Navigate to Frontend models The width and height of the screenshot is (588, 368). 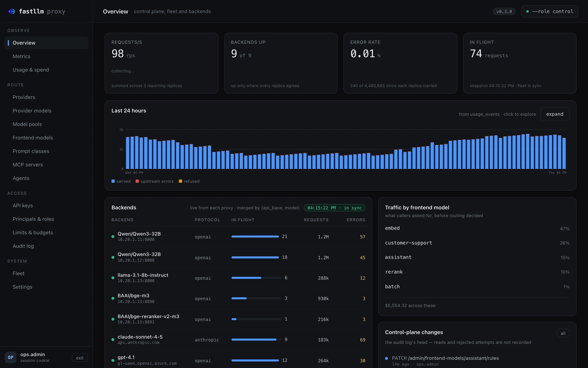tap(46, 138)
